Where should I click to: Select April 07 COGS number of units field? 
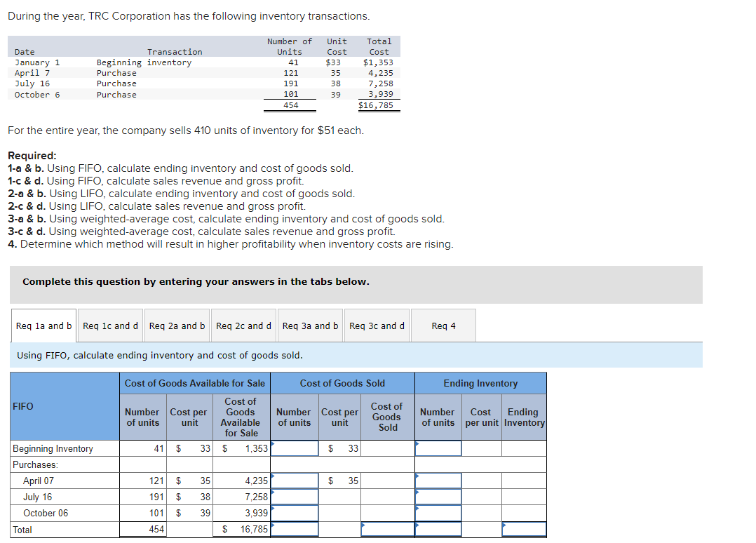pos(295,481)
